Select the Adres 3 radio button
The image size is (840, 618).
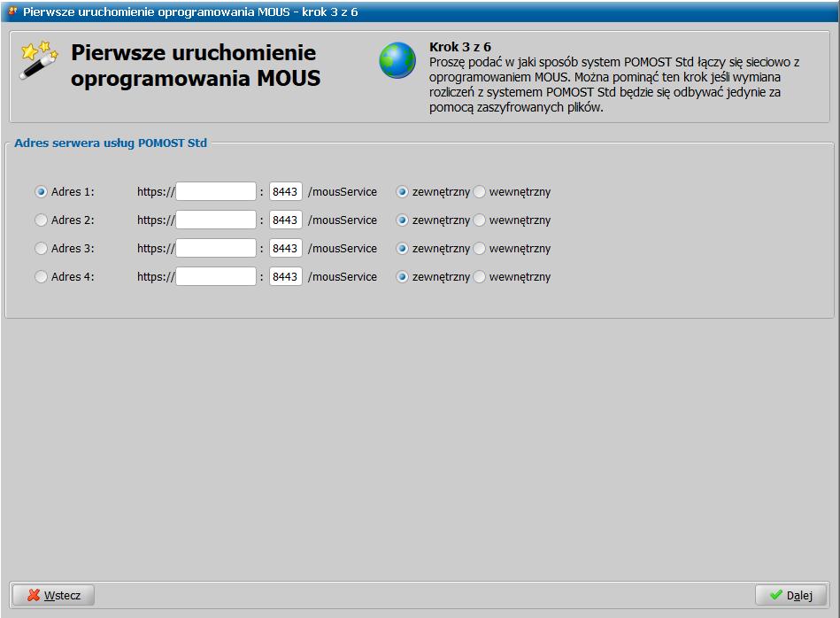pos(42,249)
